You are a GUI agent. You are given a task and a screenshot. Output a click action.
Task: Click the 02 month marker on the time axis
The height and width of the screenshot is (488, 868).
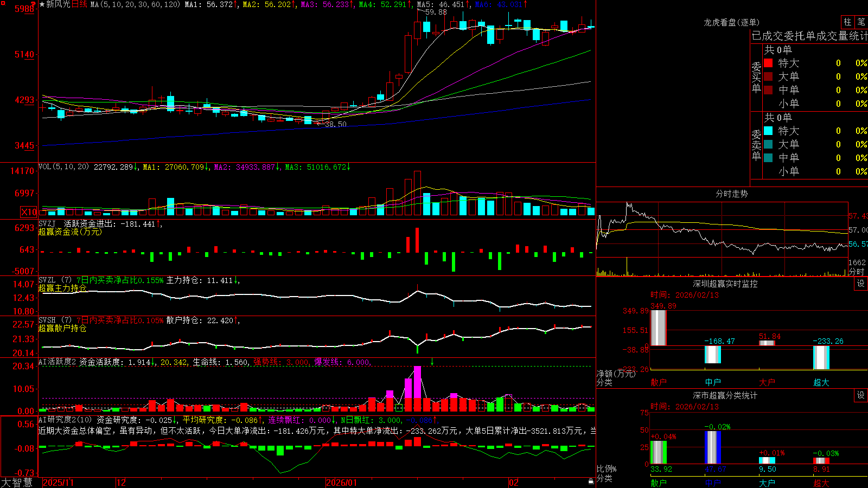click(x=514, y=483)
